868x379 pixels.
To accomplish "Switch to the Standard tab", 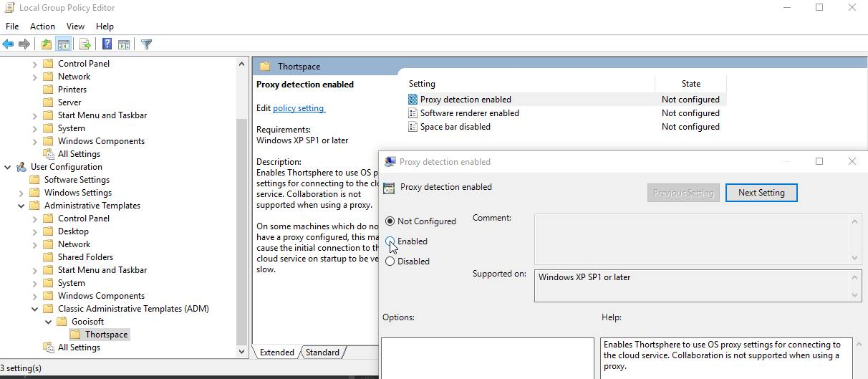I will [x=322, y=352].
